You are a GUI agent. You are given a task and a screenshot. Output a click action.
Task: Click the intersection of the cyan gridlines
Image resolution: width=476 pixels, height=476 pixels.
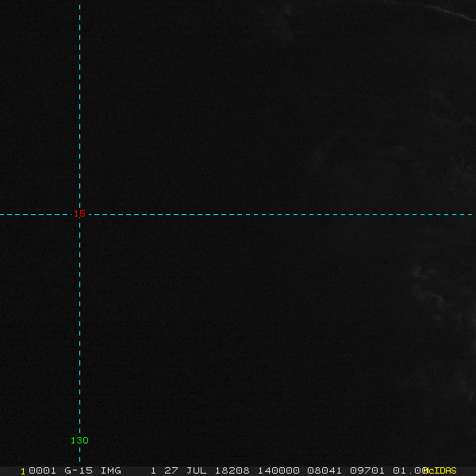point(79,214)
